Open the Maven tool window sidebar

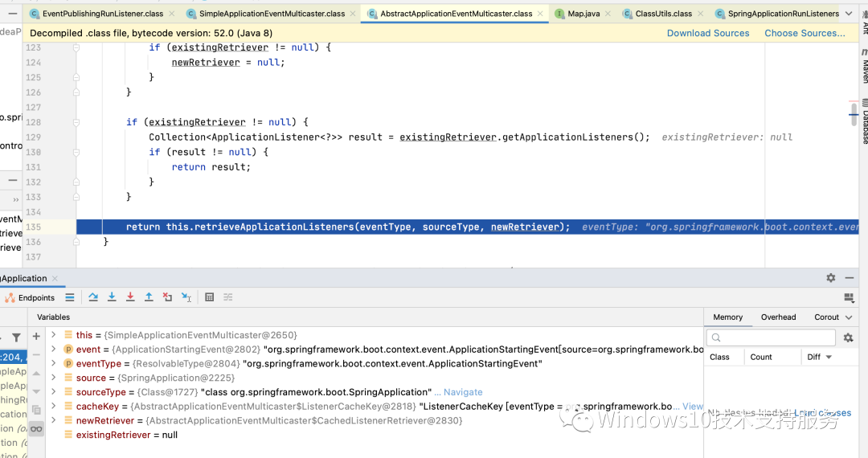[x=864, y=67]
